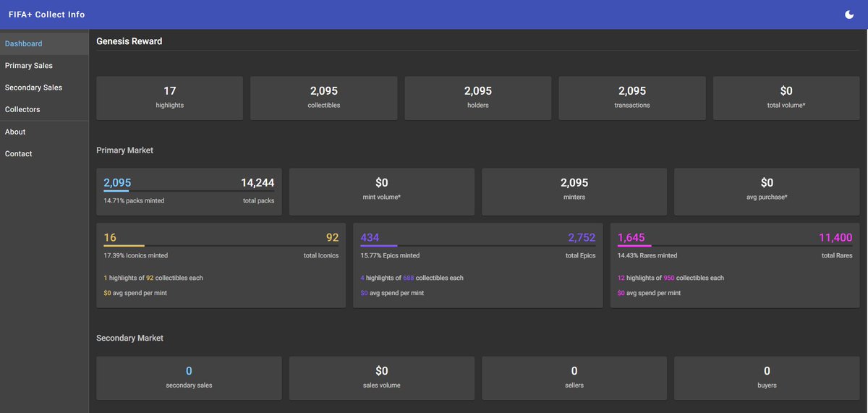Click the 0 buyers card
This screenshot has height=413, width=868.
[x=767, y=378]
